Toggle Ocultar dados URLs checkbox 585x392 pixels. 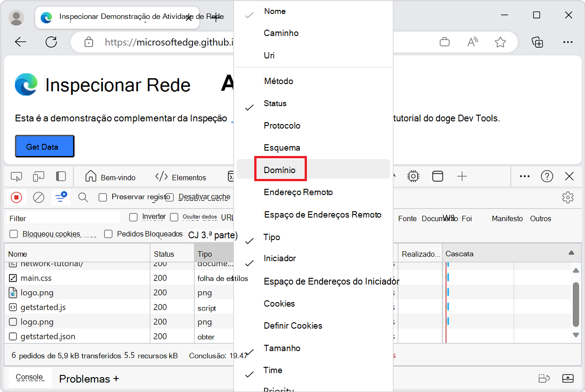(174, 217)
